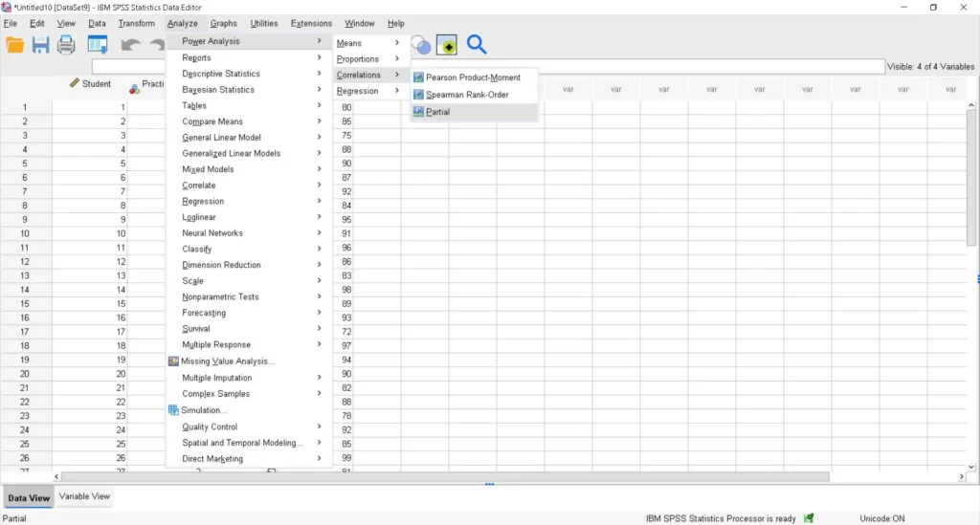Viewport: 980px width, 525px height.
Task: Select row 19 header
Action: click(25, 361)
